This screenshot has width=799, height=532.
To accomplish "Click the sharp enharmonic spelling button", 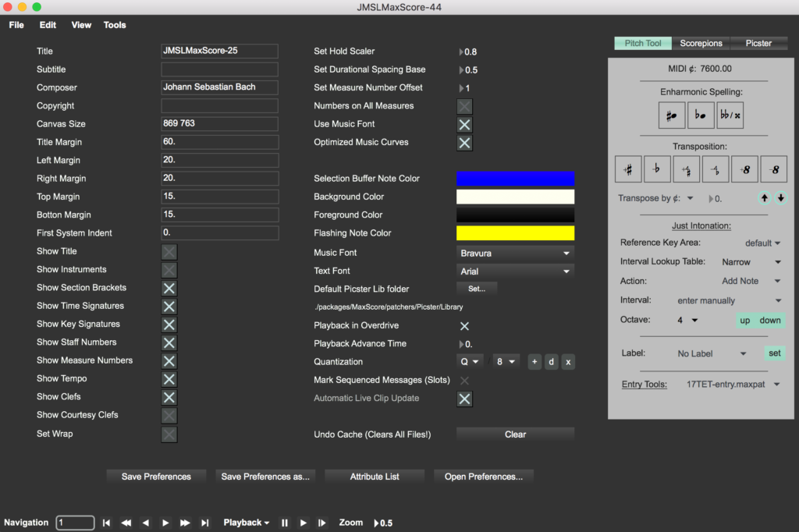I will (x=671, y=115).
